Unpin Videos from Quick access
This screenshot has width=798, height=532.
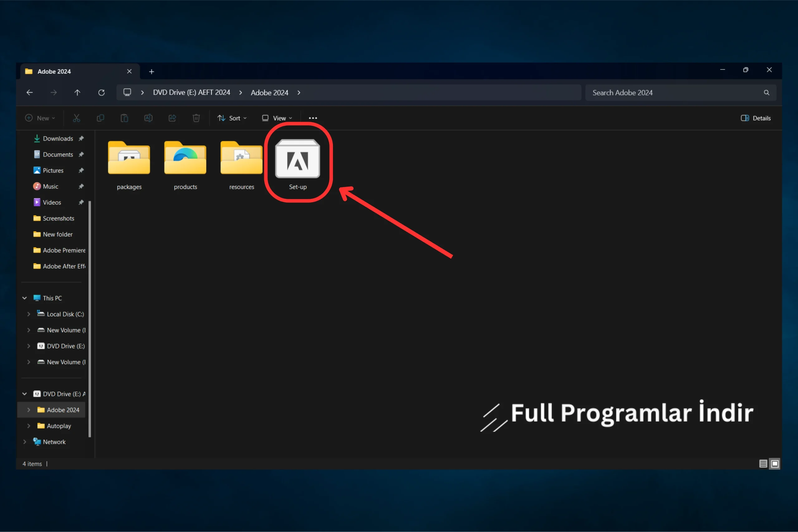81,202
